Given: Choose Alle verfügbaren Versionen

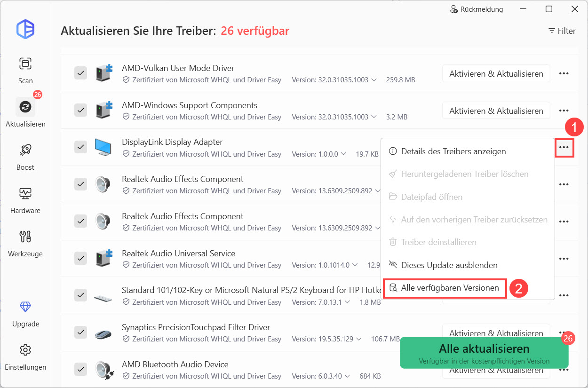Looking at the screenshot, I should point(445,288).
